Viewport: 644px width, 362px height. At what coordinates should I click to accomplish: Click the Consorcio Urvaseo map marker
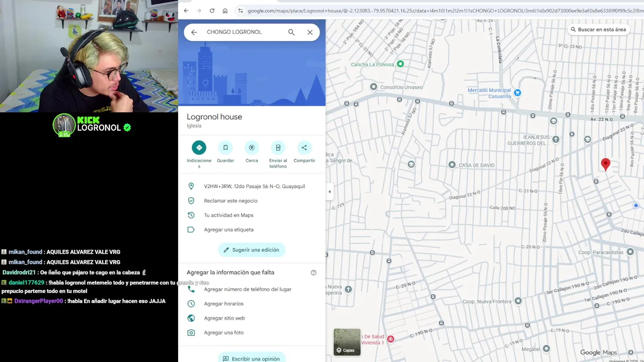373,87
